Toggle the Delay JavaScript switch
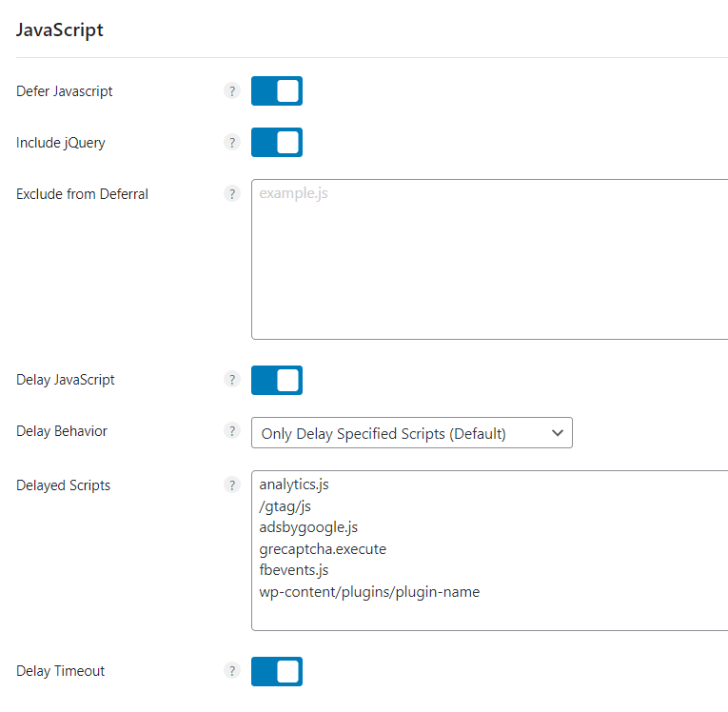Viewport: 728px width, 712px height. tap(277, 380)
